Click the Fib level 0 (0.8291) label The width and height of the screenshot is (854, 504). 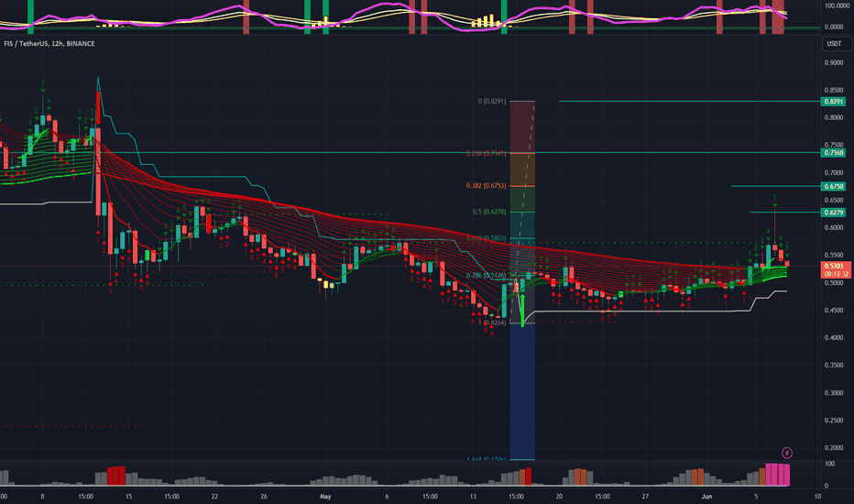(492, 102)
